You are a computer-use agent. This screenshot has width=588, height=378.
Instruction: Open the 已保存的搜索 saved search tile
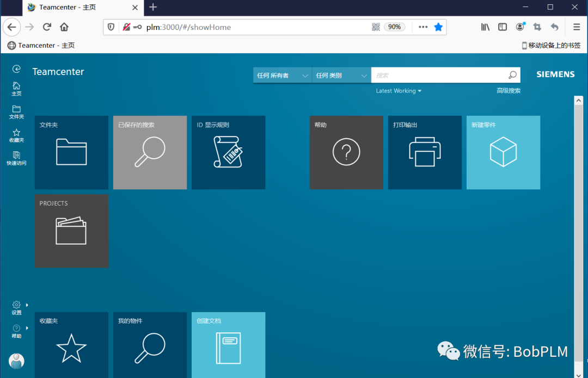click(x=150, y=152)
